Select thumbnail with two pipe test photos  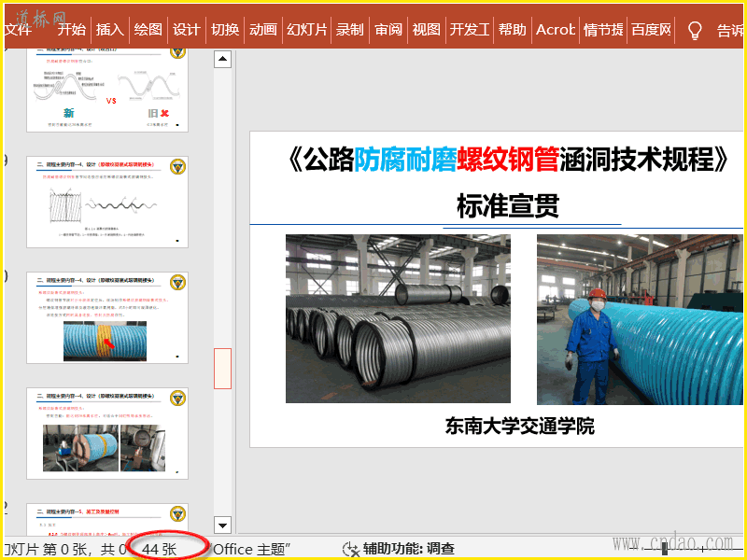(107, 433)
